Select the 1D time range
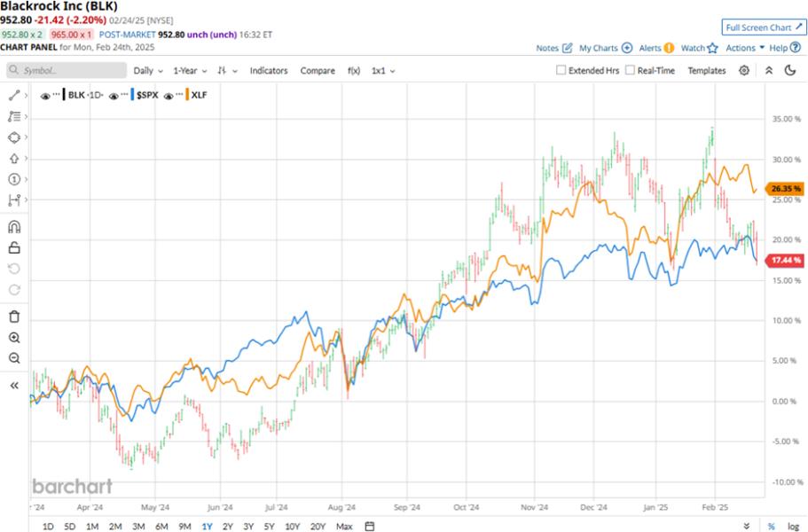Viewport: 808px width, 532px height. coord(47,526)
